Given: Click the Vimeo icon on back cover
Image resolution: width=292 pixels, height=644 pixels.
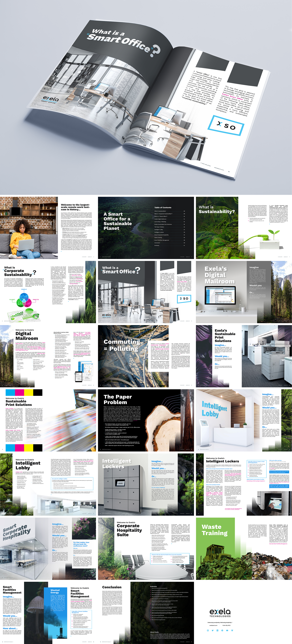Looking at the screenshot, I should [x=232, y=630].
